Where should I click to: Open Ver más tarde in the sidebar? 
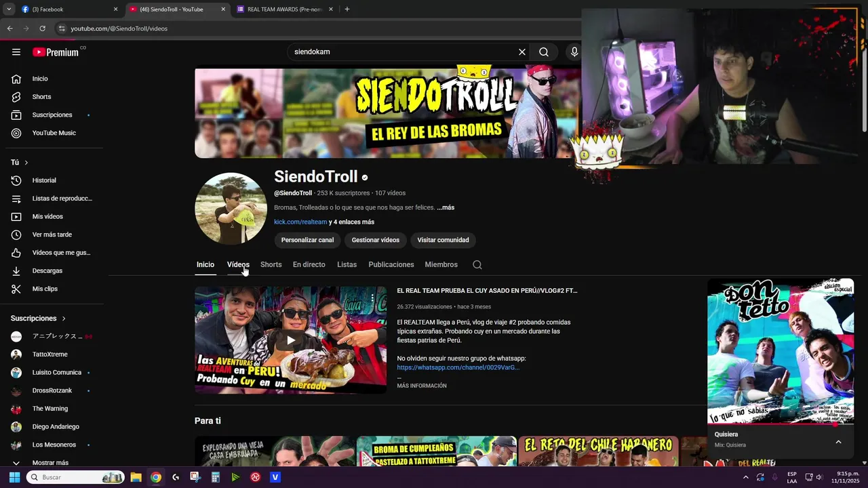pyautogui.click(x=52, y=235)
